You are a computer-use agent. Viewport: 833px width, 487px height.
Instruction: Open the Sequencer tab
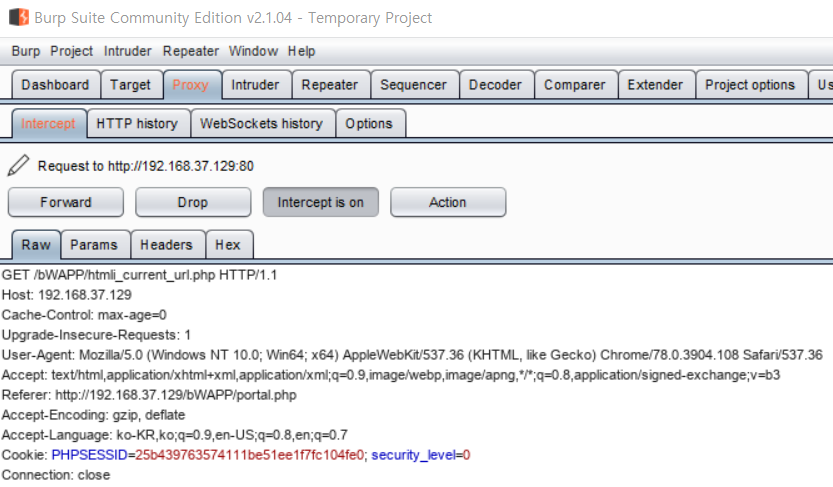pos(413,85)
